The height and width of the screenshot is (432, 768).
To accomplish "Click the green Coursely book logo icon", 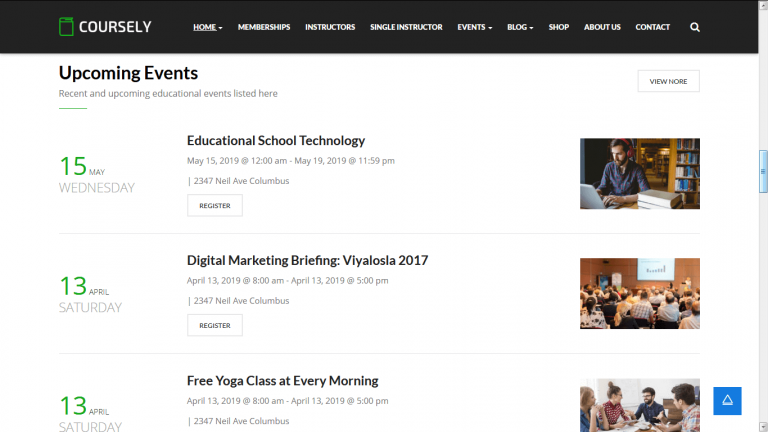I will pos(66,26).
